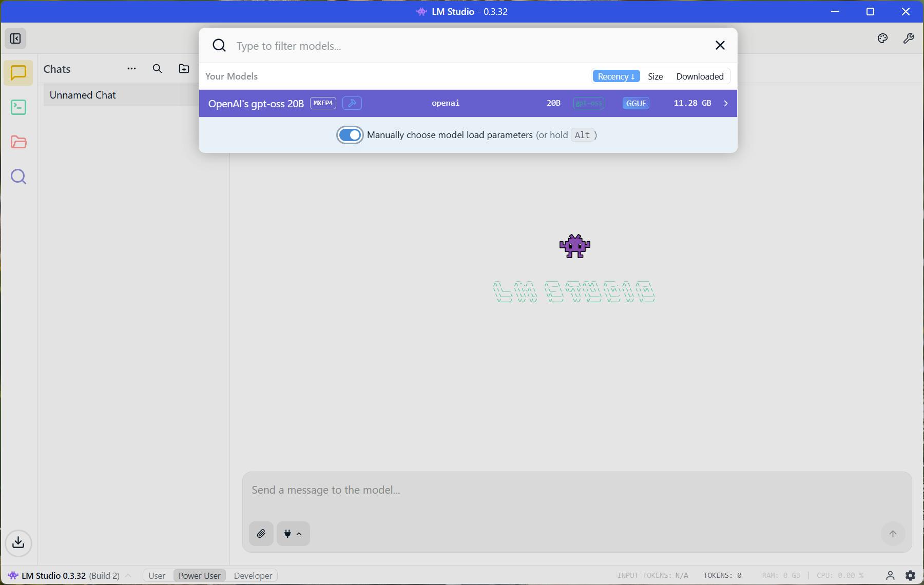The height and width of the screenshot is (585, 924).
Task: Open the Chats options ellipsis menu
Action: [131, 68]
